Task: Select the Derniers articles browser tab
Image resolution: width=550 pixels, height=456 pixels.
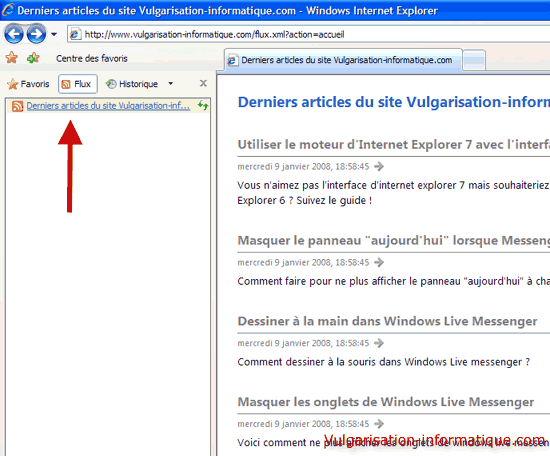Action: (342, 60)
